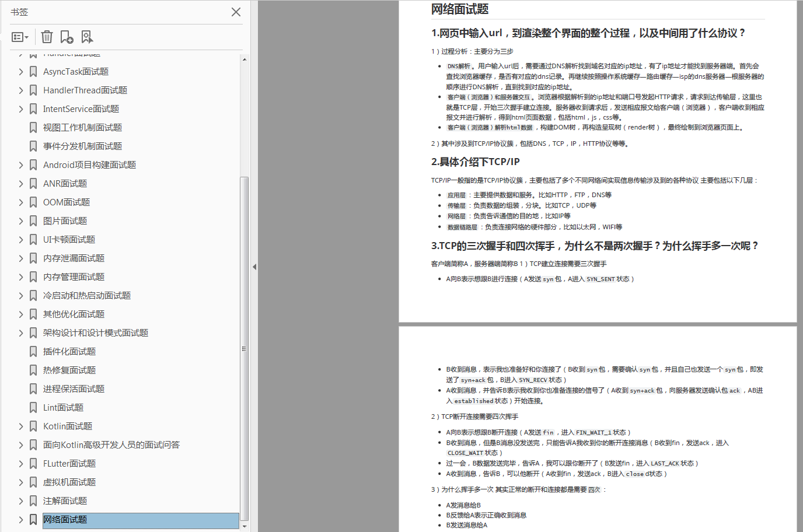This screenshot has height=532, width=803.
Task: Click bookmark icon beside 虚拟机面试题
Action: (x=33, y=482)
